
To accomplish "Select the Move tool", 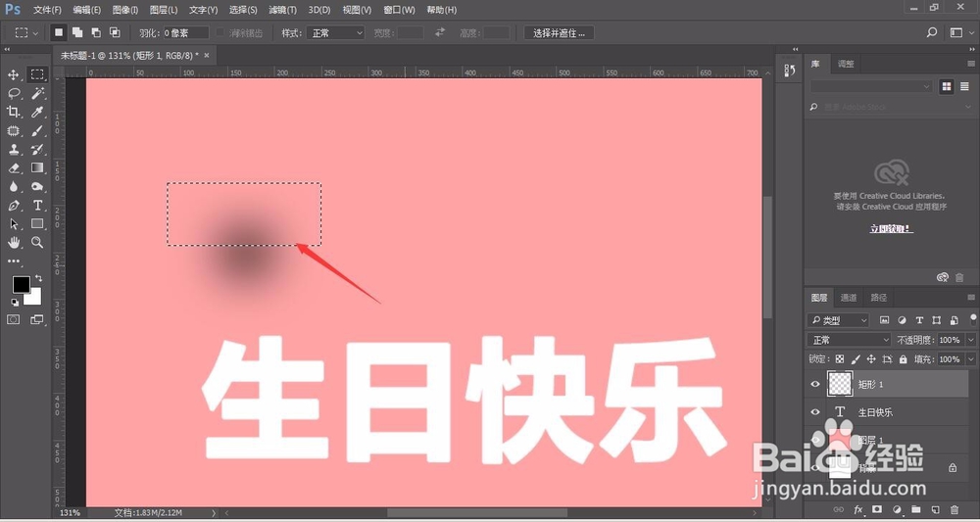I will (x=13, y=75).
